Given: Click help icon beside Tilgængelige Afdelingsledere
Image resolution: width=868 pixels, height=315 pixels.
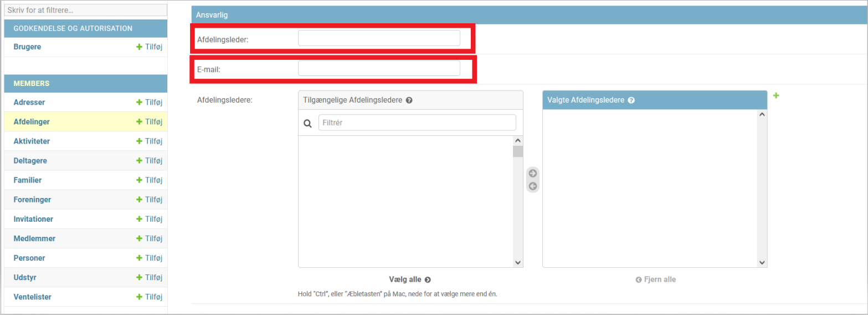Looking at the screenshot, I should 409,100.
